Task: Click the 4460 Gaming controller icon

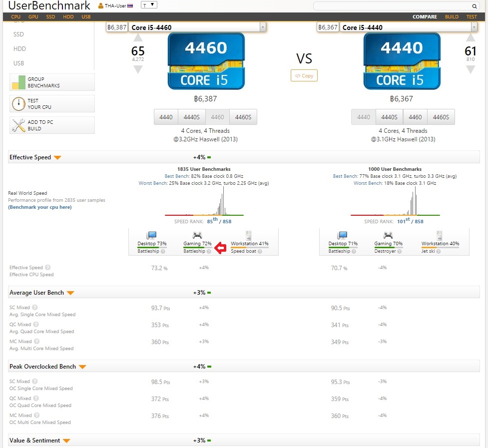Action: (197, 235)
